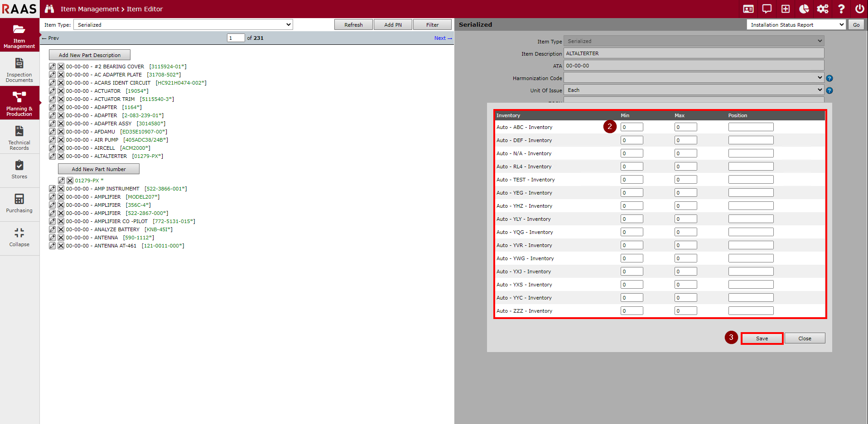
Task: Click the question mark help icon
Action: pyautogui.click(x=841, y=9)
